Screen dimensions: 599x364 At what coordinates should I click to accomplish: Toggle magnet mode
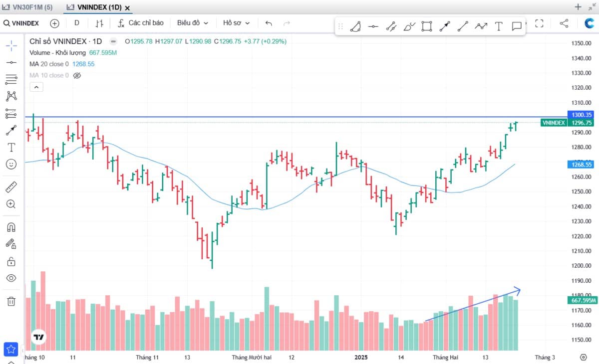(x=11, y=227)
